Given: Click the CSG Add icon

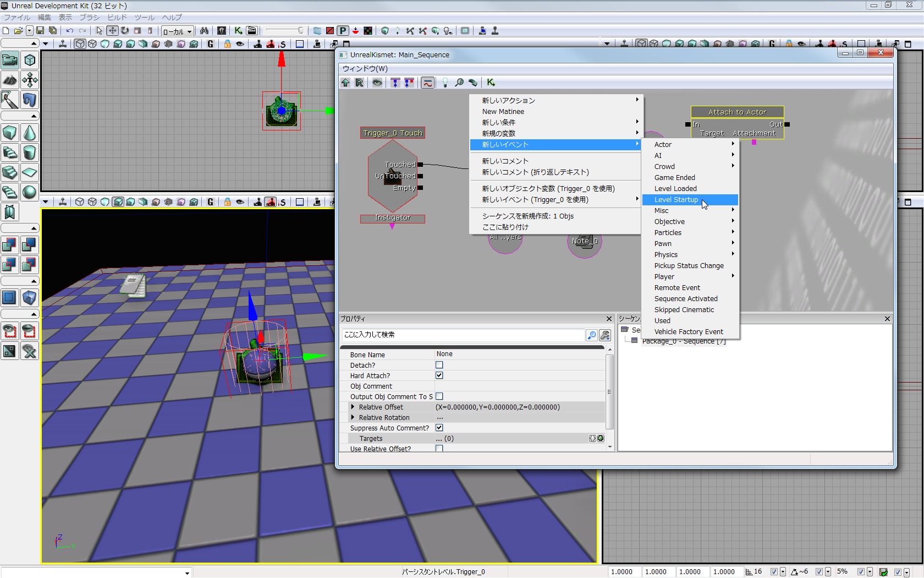Looking at the screenshot, I should (10, 244).
